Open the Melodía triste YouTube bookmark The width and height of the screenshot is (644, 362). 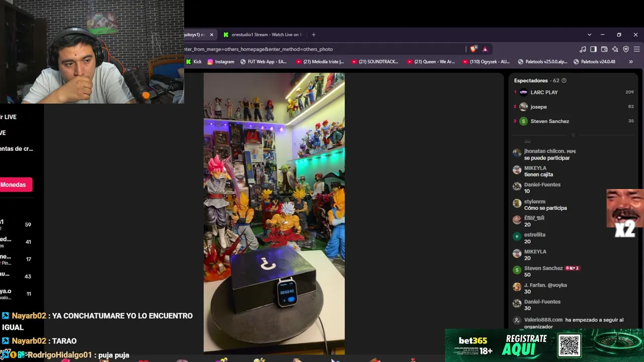pos(319,62)
